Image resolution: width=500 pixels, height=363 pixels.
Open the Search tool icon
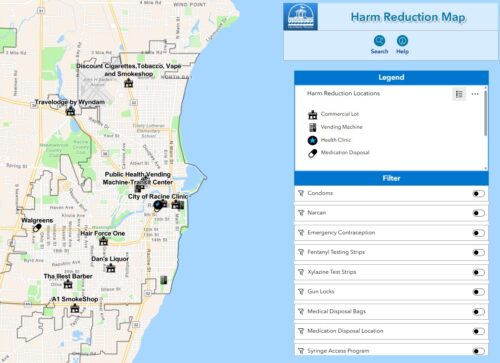[x=379, y=41]
